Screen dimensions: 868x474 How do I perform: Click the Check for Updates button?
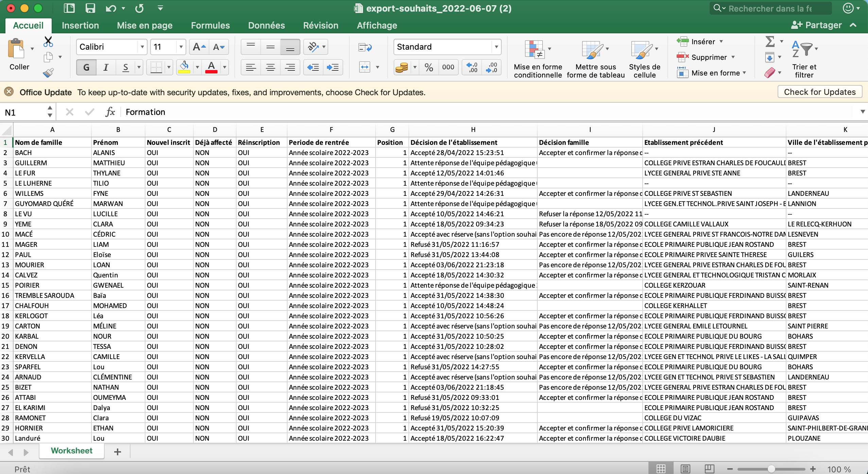pos(820,92)
